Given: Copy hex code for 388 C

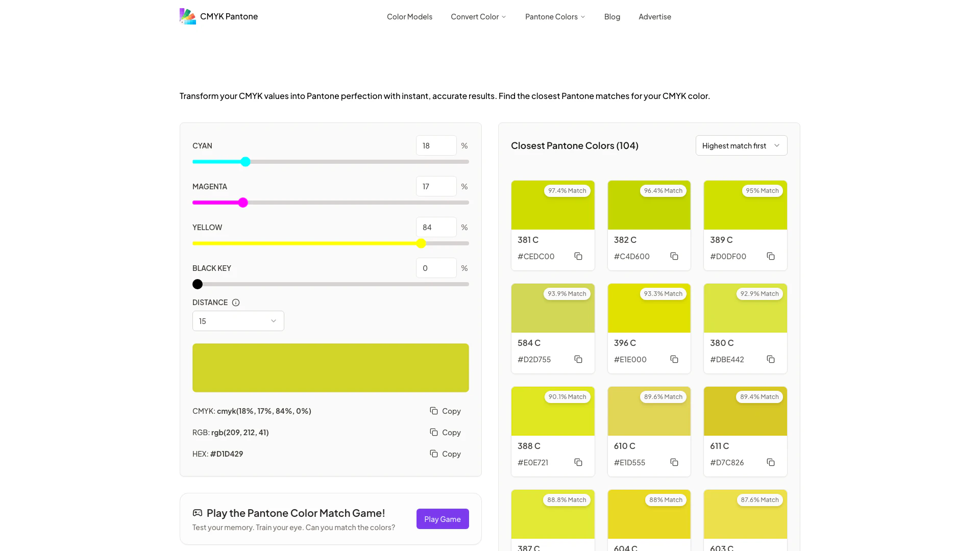Looking at the screenshot, I should coord(578,462).
